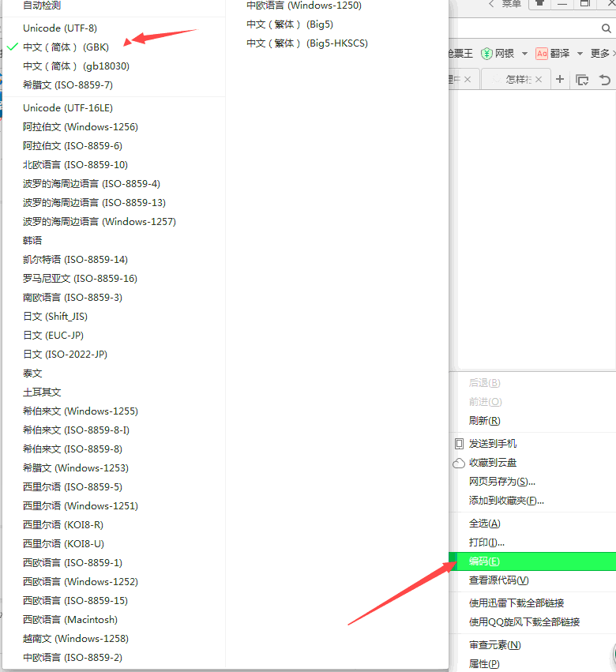Expand the 网银 dropdown arrow
This screenshot has height=672, width=616.
(524, 54)
